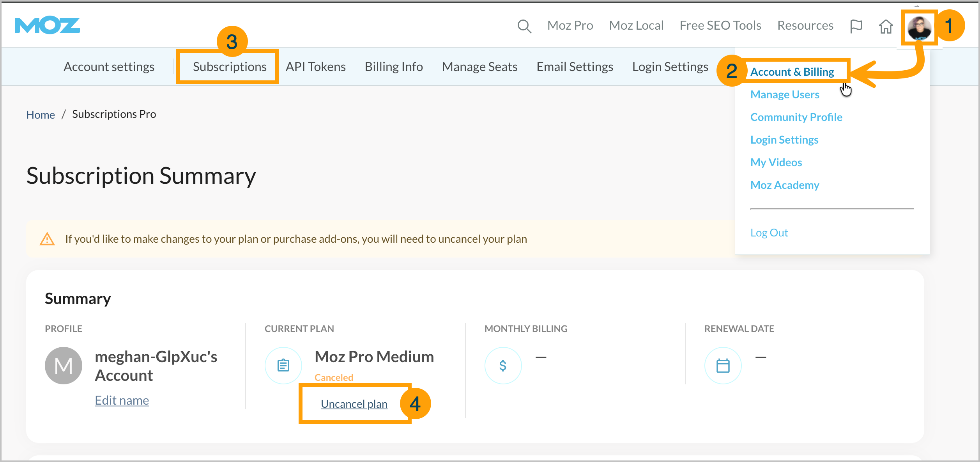980x462 pixels.
Task: Select Login Settings in avatar dropdown
Action: point(784,140)
